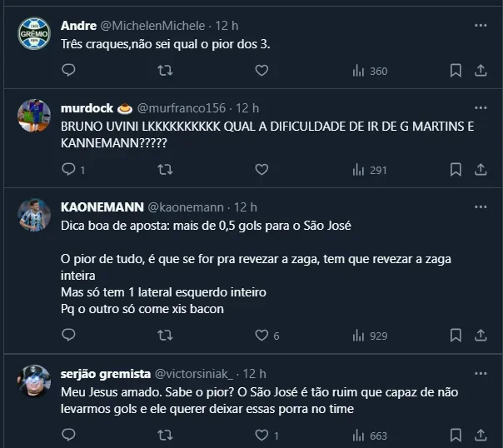Open @kaonemann profile handle link
This screenshot has width=503, height=448.
[186, 207]
